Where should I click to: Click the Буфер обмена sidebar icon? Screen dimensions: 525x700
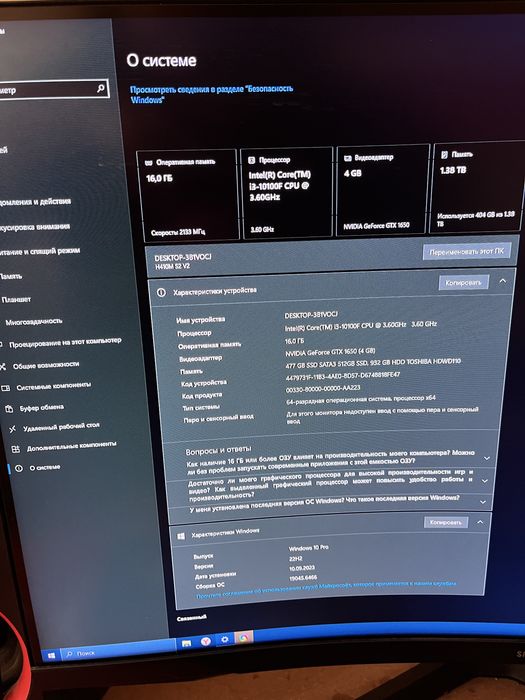tap(9, 409)
